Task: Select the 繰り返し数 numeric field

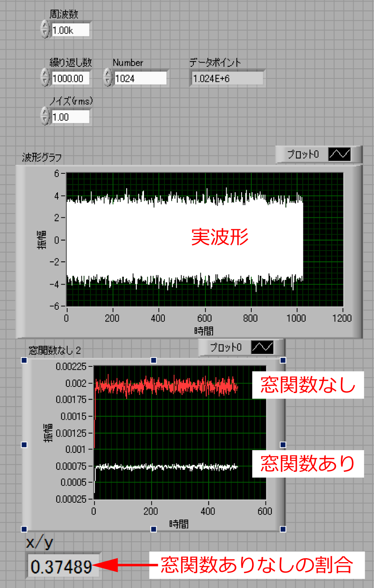Action: pyautogui.click(x=70, y=78)
